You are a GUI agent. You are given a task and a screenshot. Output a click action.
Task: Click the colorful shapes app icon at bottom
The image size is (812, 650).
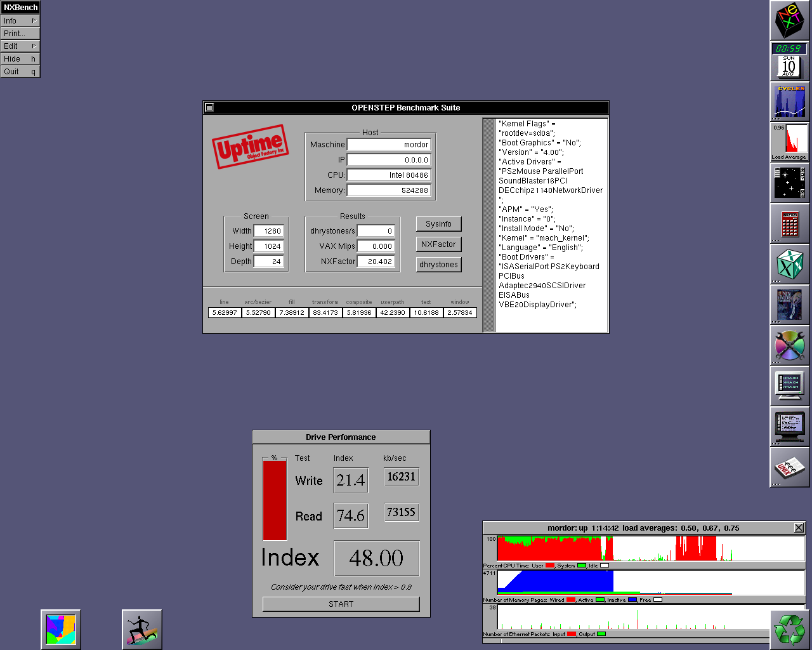click(x=61, y=630)
